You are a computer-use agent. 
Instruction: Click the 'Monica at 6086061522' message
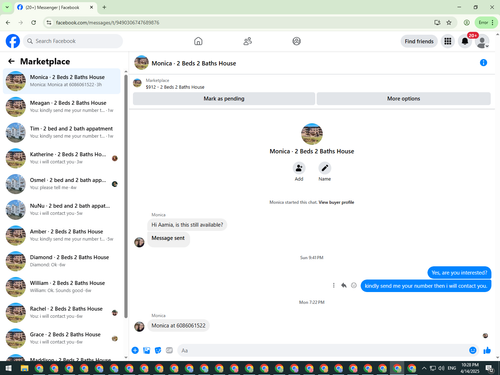pyautogui.click(x=178, y=325)
